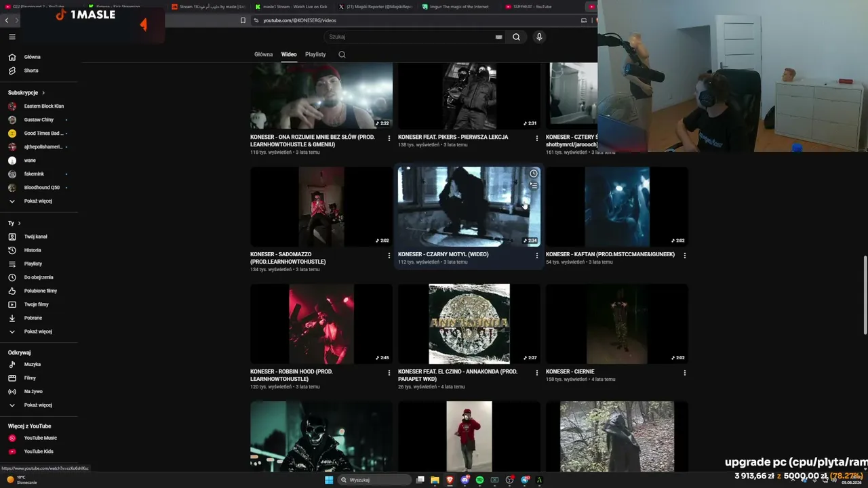The height and width of the screenshot is (488, 868).
Task: Search within the KONESER channel using its magnifier
Action: [342, 54]
